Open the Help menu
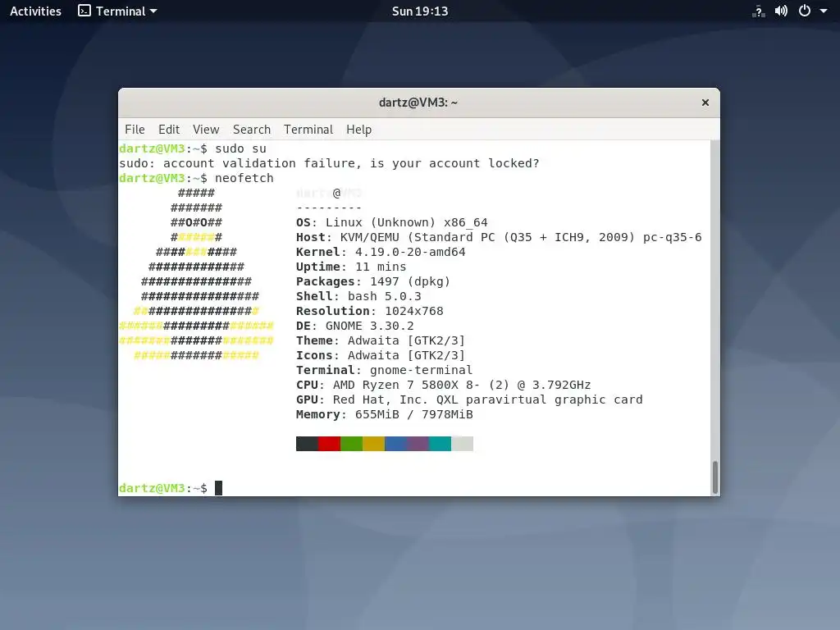The image size is (840, 630). click(358, 130)
